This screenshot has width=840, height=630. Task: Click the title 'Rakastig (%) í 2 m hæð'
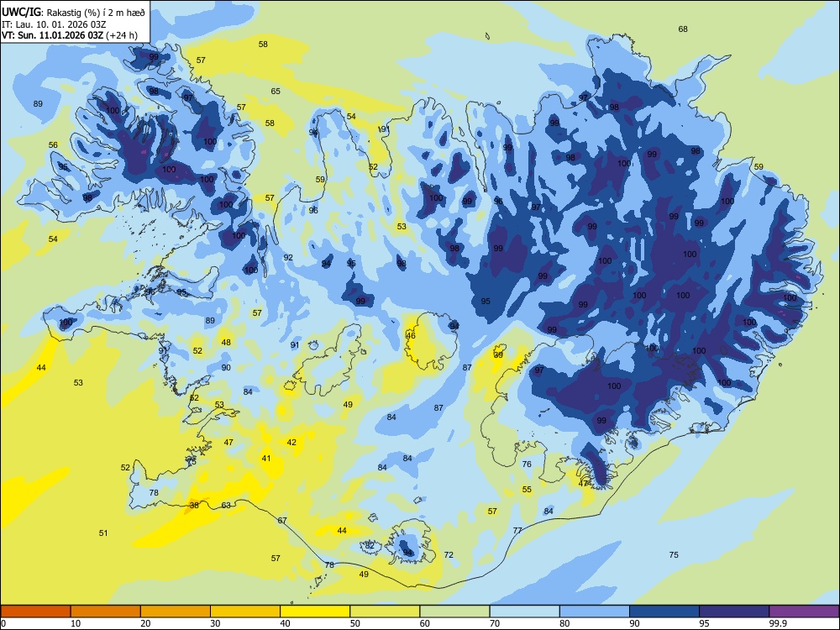point(96,13)
